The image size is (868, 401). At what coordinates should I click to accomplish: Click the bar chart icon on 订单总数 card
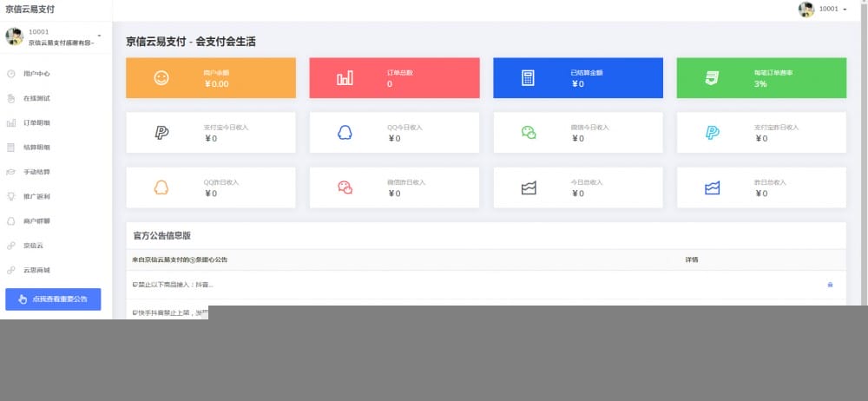[x=345, y=78]
